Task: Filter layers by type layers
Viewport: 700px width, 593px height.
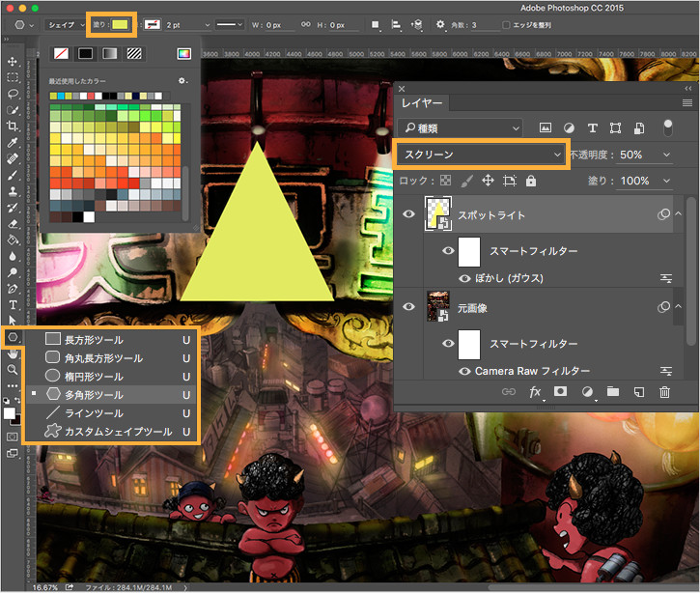Action: click(x=593, y=128)
